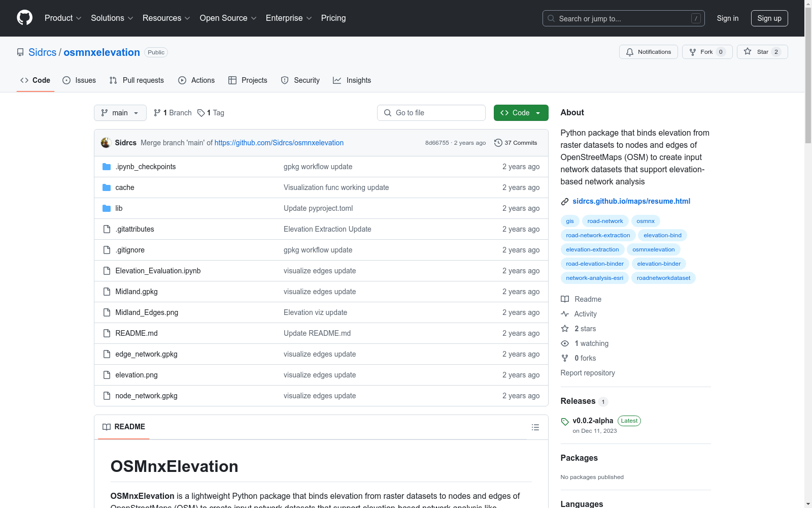Click the lib folder icon
The width and height of the screenshot is (812, 508).
click(x=107, y=208)
